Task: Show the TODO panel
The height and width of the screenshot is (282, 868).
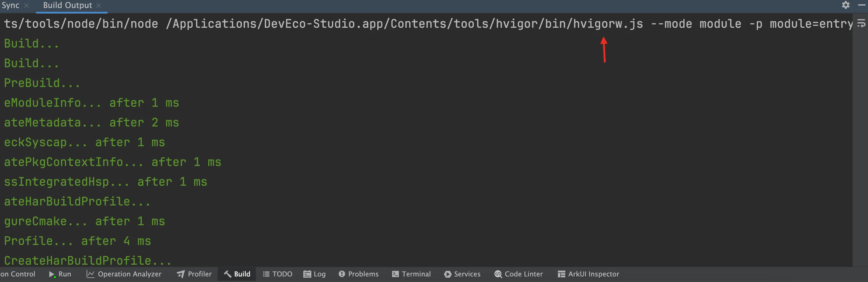Action: pos(277,274)
